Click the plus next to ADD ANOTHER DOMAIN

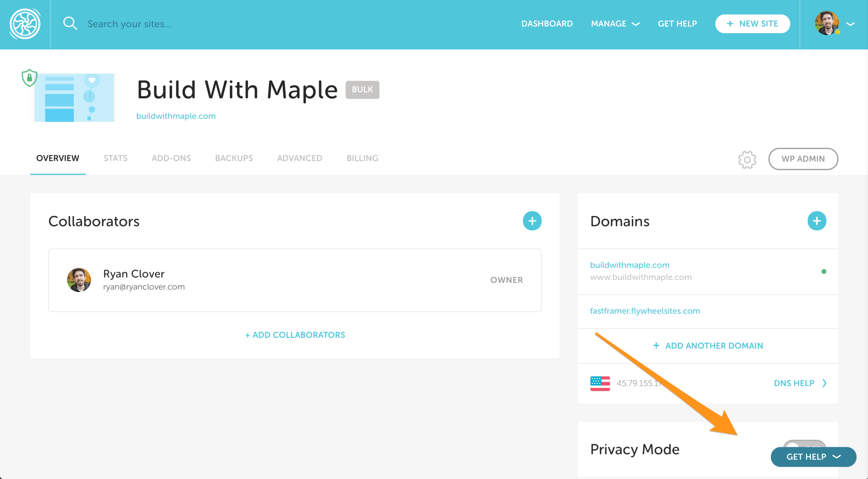click(656, 345)
